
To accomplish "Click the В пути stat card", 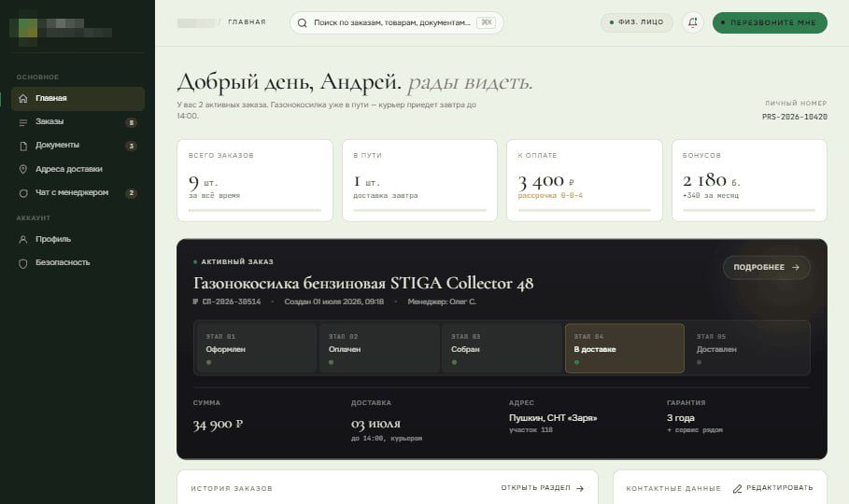I will click(419, 180).
